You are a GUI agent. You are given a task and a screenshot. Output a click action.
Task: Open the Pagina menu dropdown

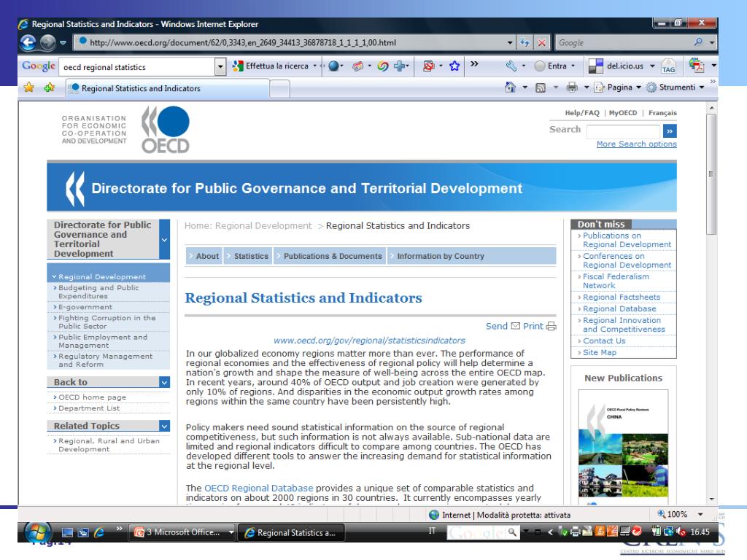pyautogui.click(x=638, y=87)
